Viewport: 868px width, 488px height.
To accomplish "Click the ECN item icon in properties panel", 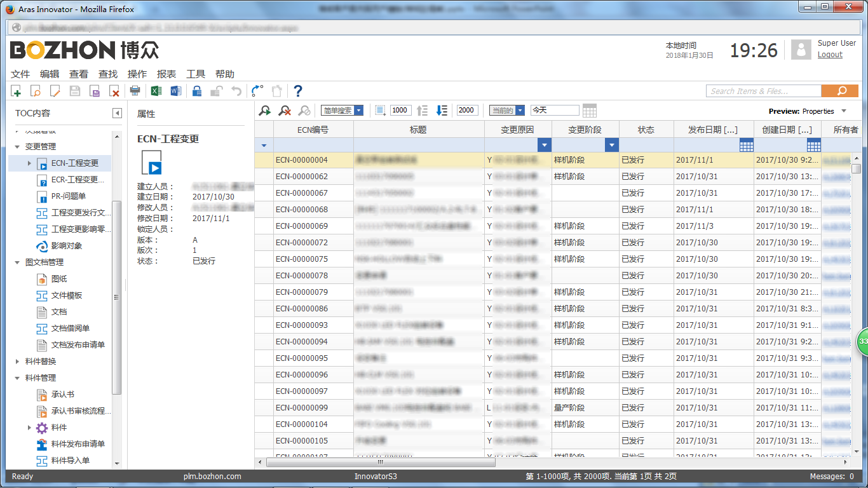I will point(151,163).
